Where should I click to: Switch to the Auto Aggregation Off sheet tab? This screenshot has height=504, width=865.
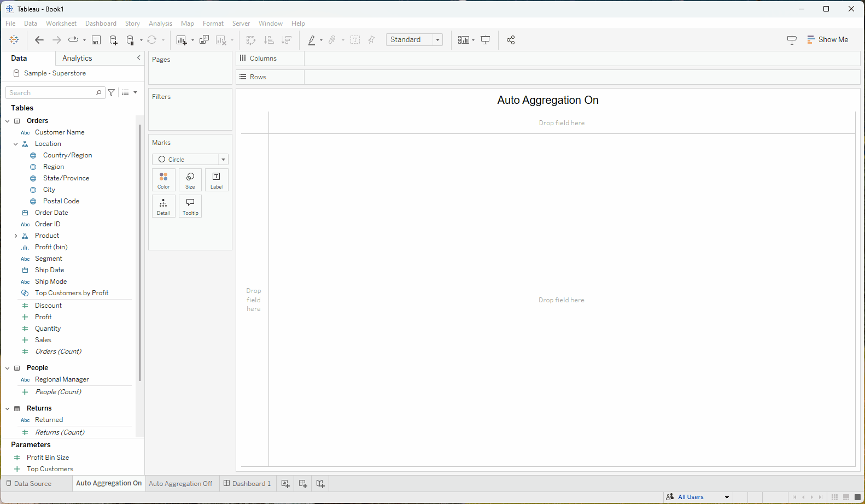coord(180,484)
